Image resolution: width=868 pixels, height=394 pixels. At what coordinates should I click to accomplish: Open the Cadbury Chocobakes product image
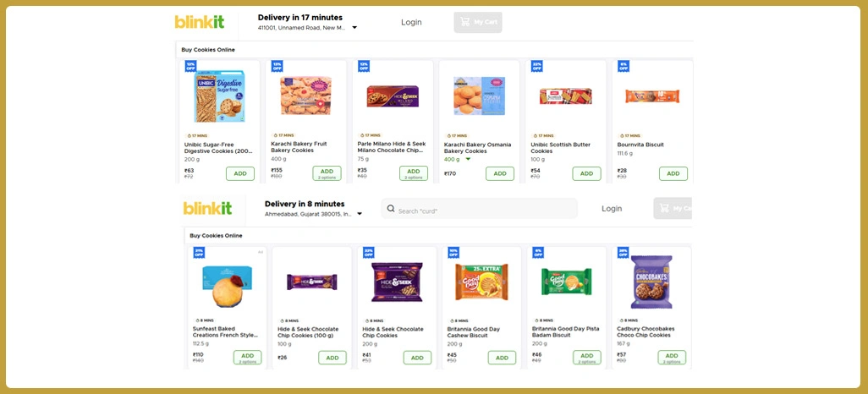pyautogui.click(x=651, y=282)
